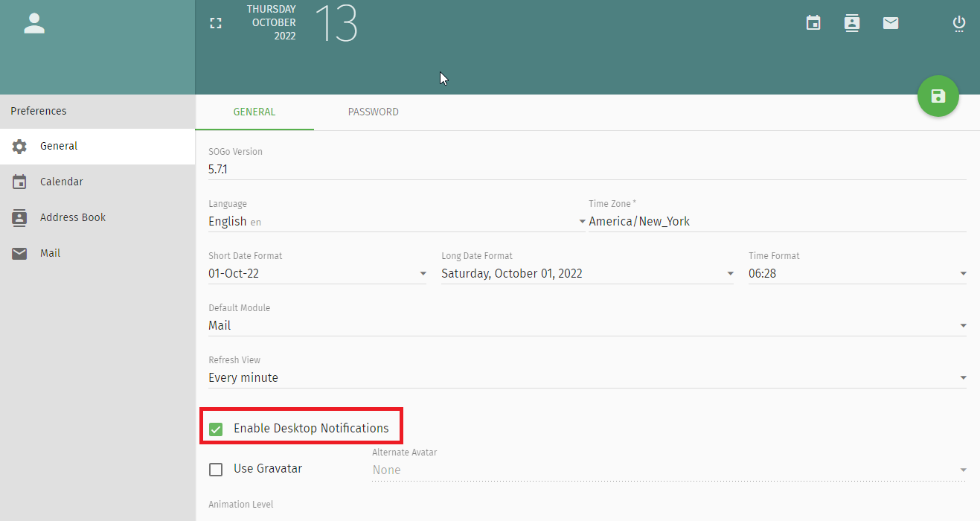Click the Address Book icon in sidebar

(x=19, y=218)
